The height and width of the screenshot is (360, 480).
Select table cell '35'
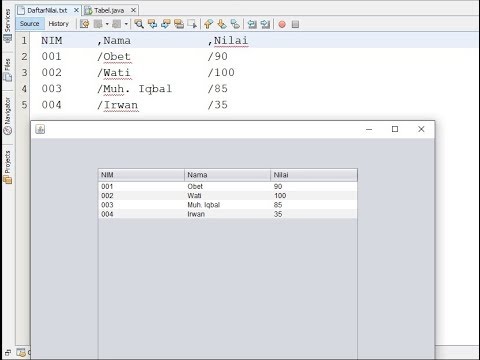[314, 214]
